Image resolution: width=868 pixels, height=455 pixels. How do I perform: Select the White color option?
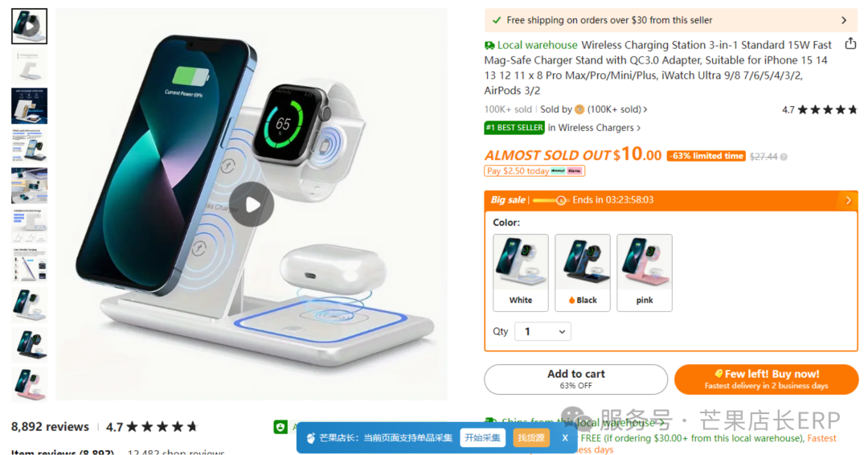[x=520, y=273]
